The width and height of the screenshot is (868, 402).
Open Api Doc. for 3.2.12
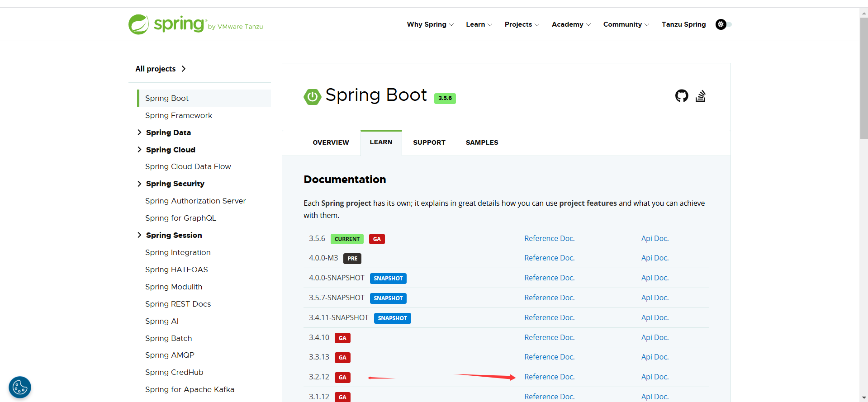point(655,377)
